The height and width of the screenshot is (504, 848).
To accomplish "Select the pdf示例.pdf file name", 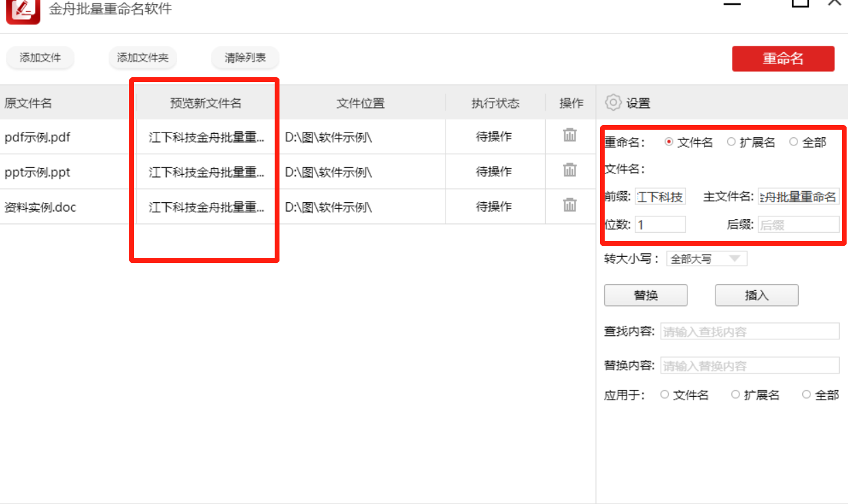I will point(38,137).
